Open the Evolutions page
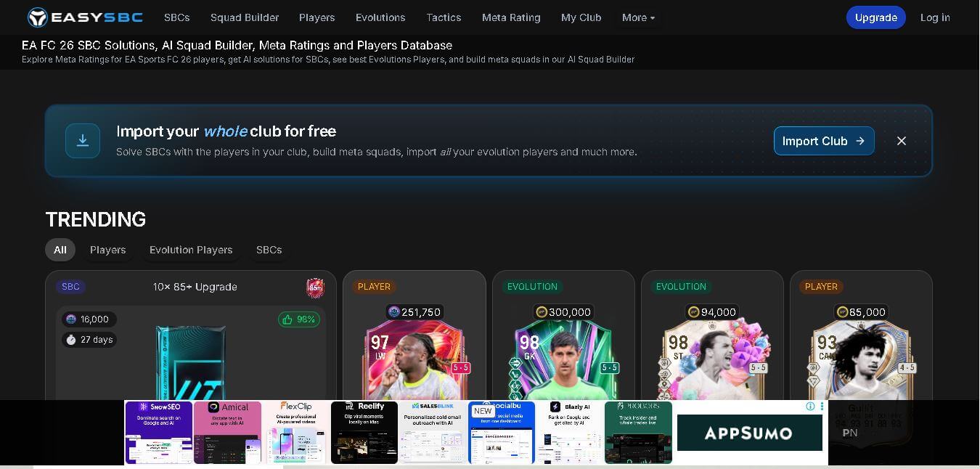This screenshot has height=469, width=980. point(380,17)
